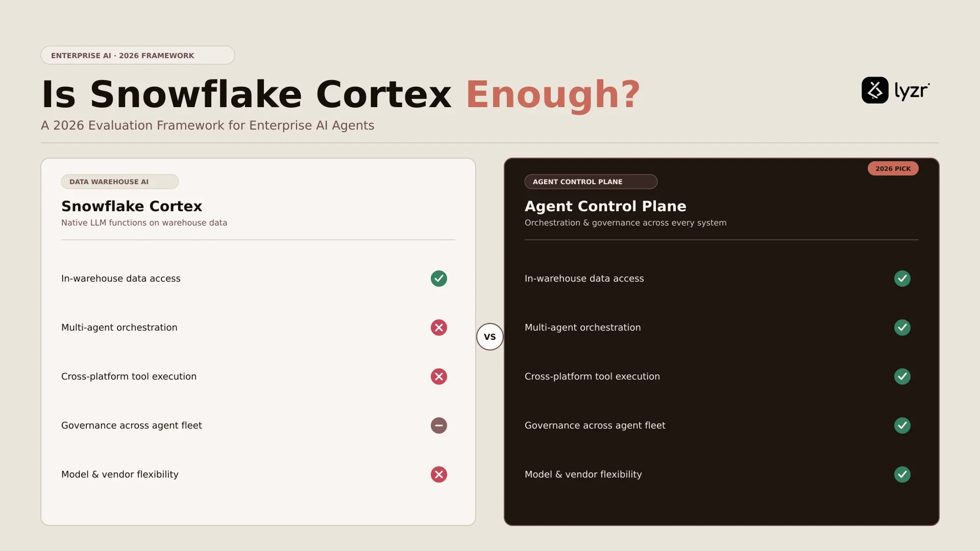The height and width of the screenshot is (551, 980).
Task: Click 'Model & vendor flexibility' in Snowflake card
Action: pyautogui.click(x=120, y=474)
